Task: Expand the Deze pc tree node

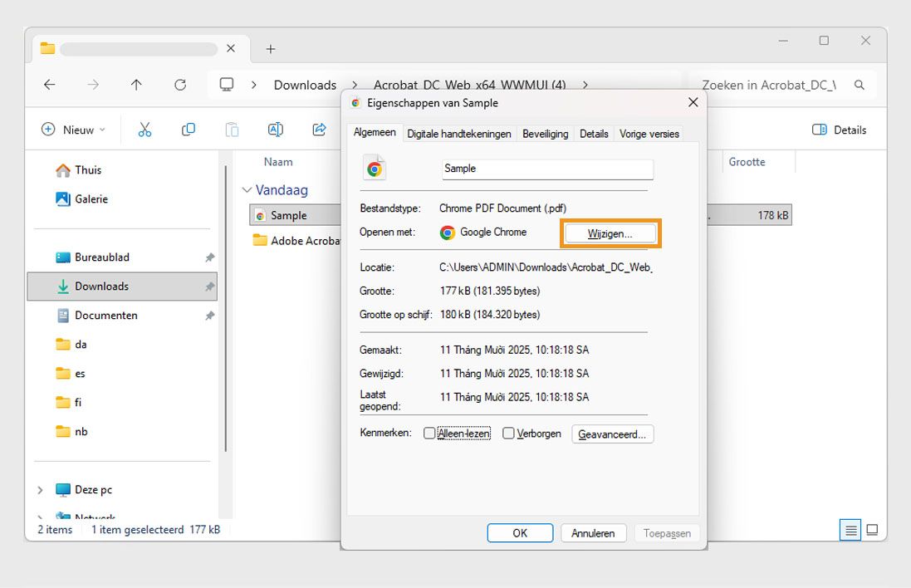Action: [x=40, y=490]
